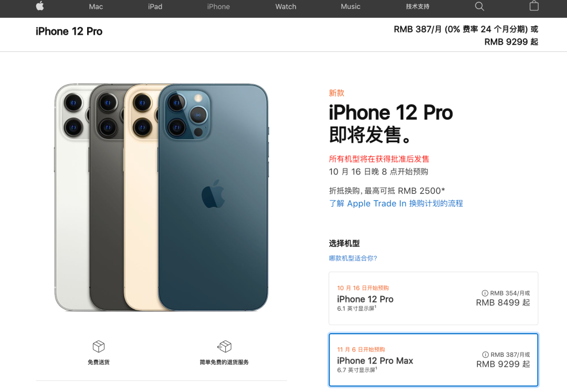Open the shopping bag icon

(534, 6)
